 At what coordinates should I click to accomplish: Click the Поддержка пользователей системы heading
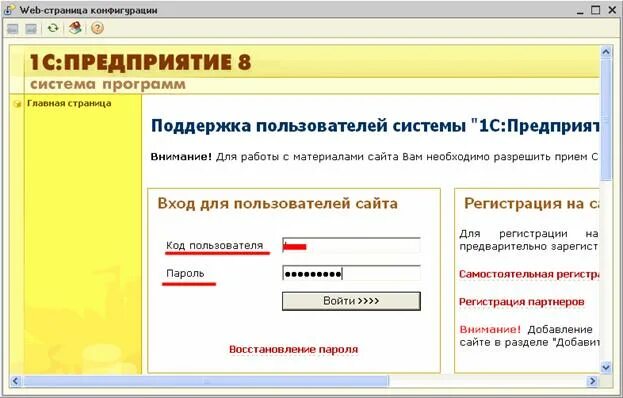[375, 126]
